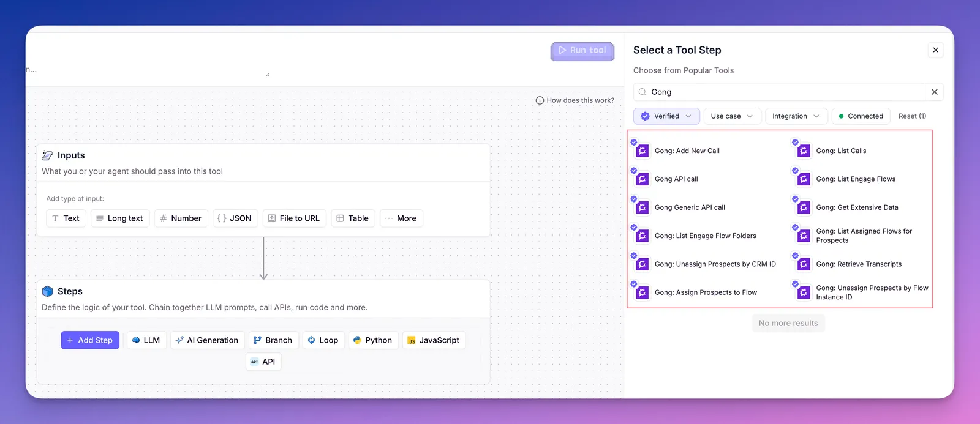Clear the Gong search text with the X
Viewport: 980px width, 424px height.
pyautogui.click(x=934, y=92)
